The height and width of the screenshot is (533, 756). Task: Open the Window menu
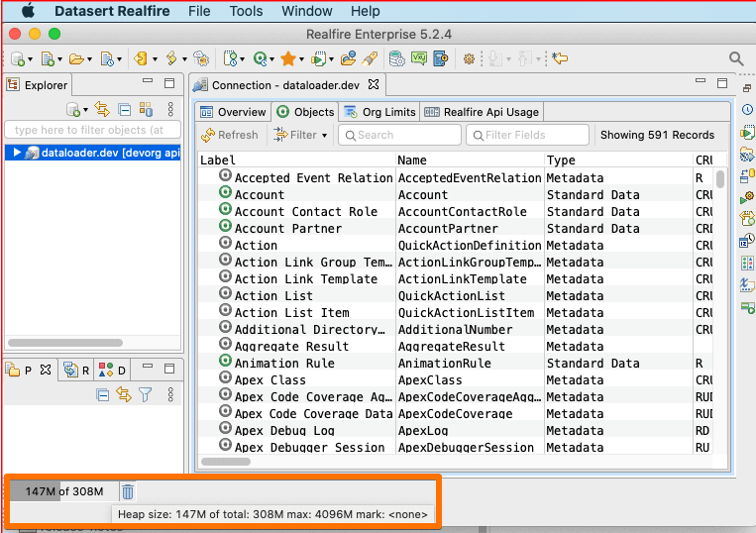[x=306, y=11]
